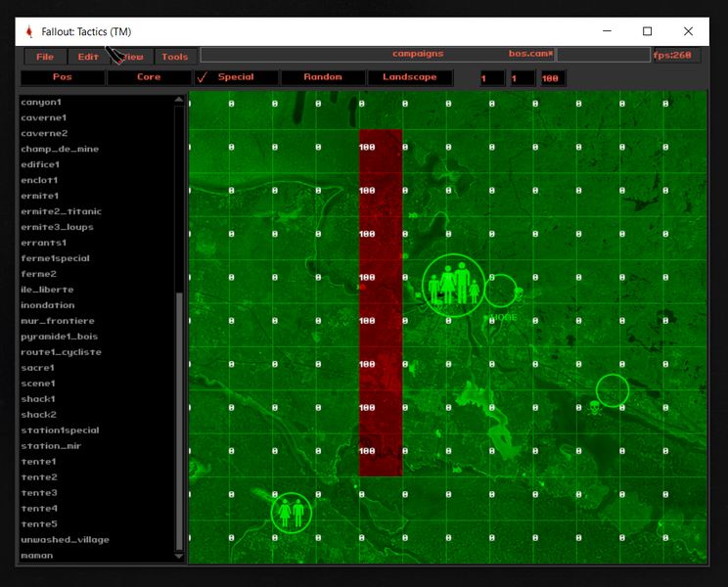Open the Edit menu

(x=88, y=57)
